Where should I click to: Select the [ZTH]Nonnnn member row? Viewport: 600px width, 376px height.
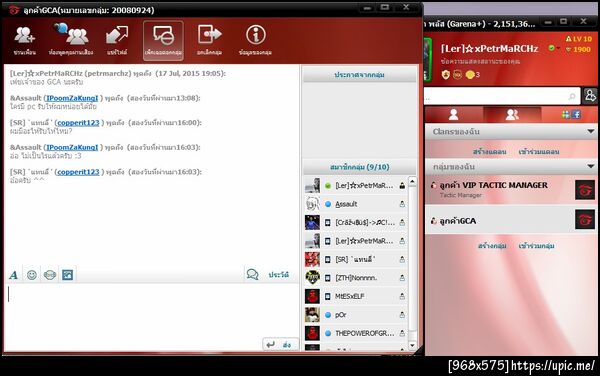point(356,278)
